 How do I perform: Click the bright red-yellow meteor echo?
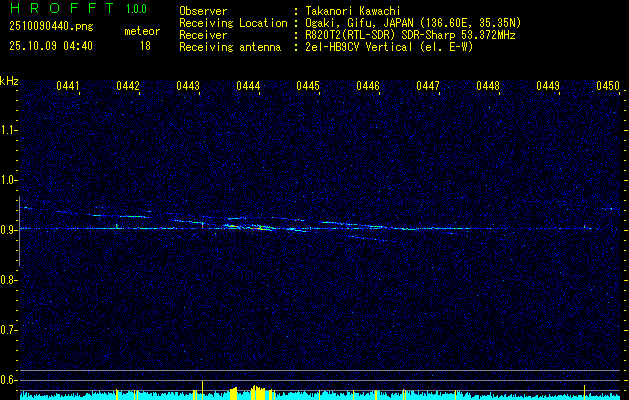pyautogui.click(x=258, y=227)
